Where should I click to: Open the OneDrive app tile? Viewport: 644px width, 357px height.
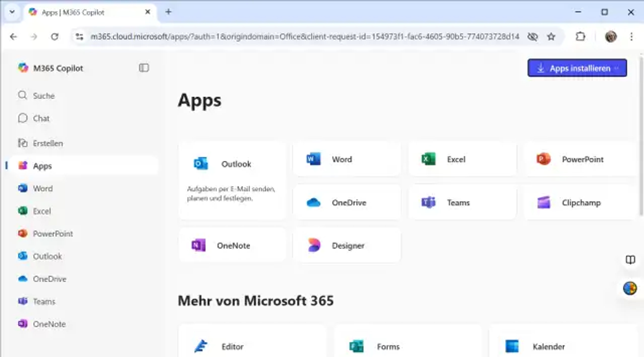(x=347, y=203)
